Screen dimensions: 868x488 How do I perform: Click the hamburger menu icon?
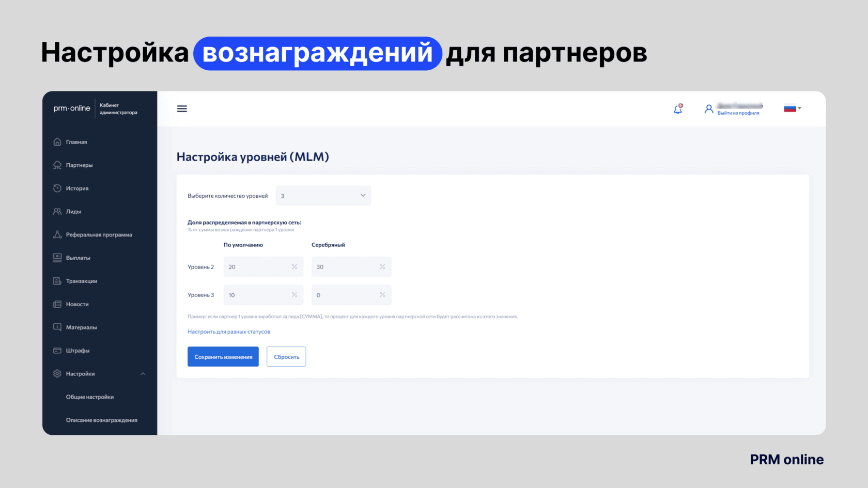[182, 109]
